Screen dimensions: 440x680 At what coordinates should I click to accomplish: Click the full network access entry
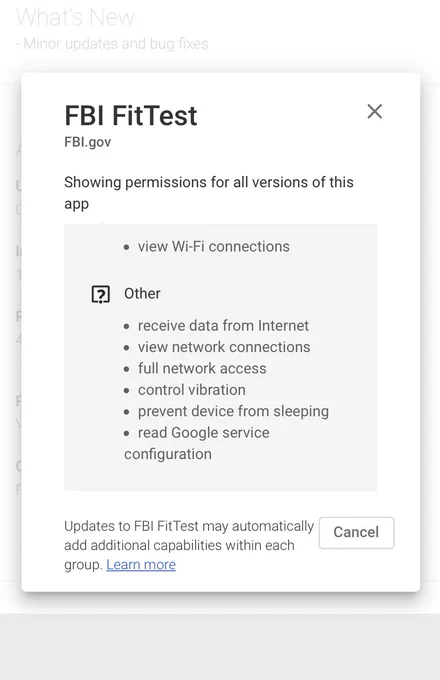pos(202,368)
